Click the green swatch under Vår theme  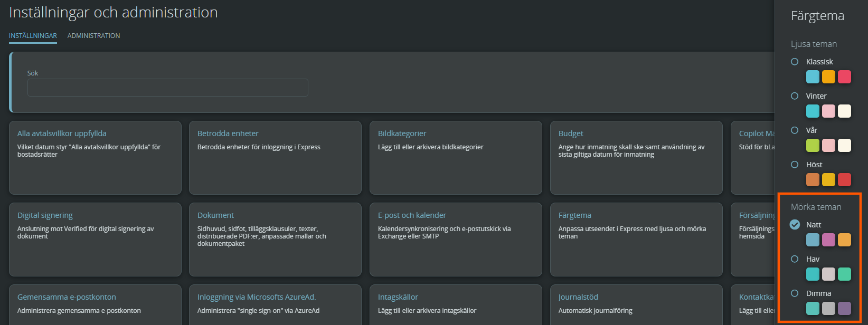pos(813,146)
